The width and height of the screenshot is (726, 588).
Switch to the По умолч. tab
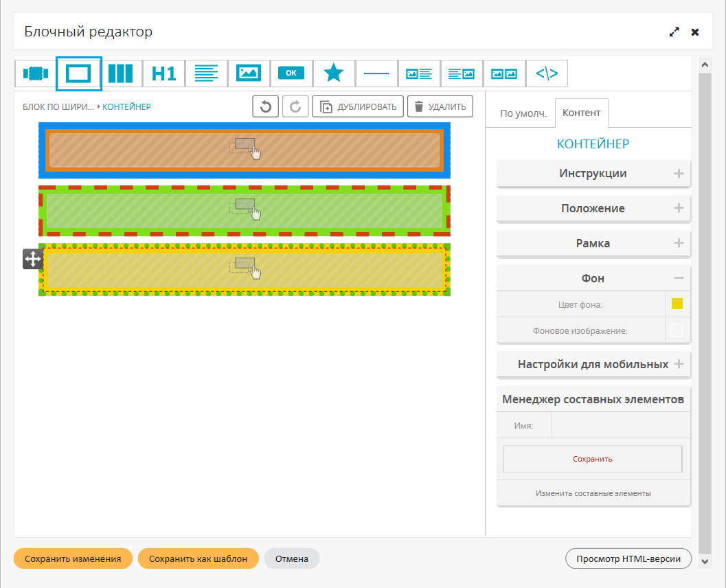(523, 113)
